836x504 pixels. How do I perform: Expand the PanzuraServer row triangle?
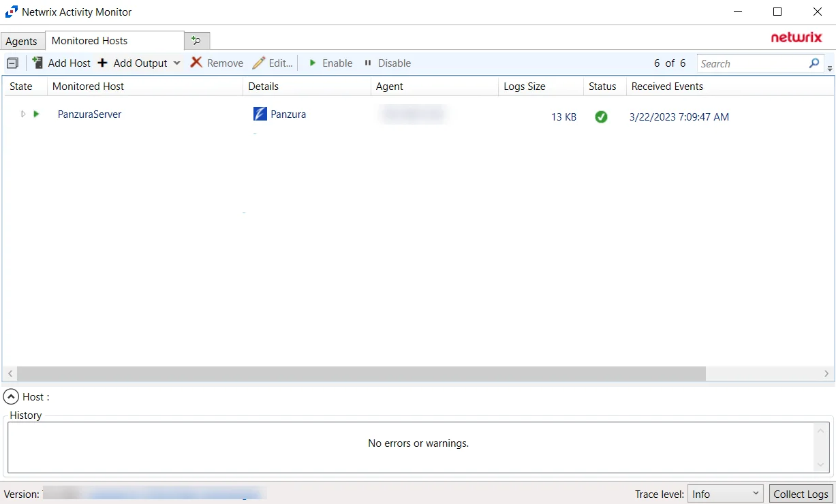[x=23, y=114]
